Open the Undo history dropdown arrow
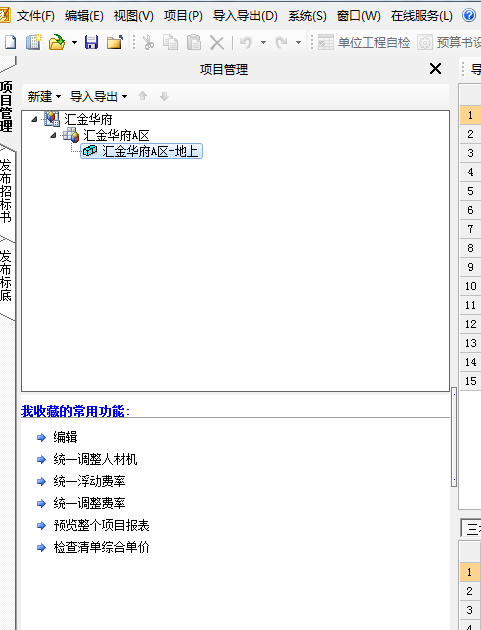 (263, 42)
